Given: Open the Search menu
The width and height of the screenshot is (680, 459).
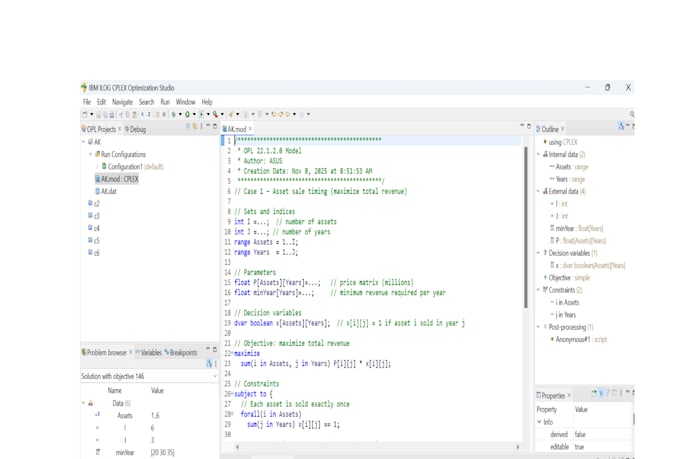Looking at the screenshot, I should pyautogui.click(x=147, y=102).
